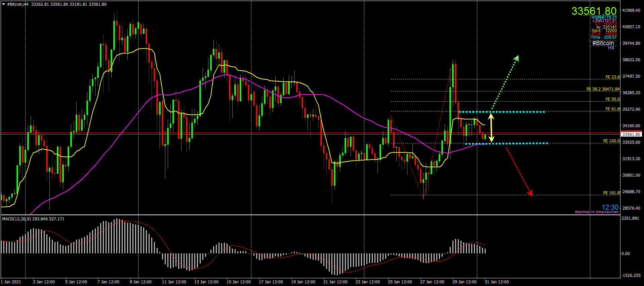Click the 27 Jan 12:00 date label
Screen dimensions: 644x286
pyautogui.click(x=432, y=282)
